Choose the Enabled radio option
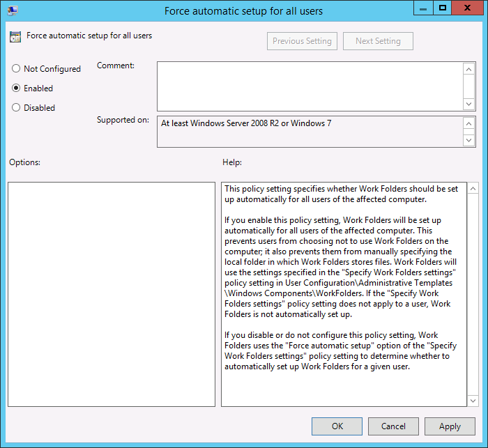Viewport: 488px width, 448px height. 16,88
